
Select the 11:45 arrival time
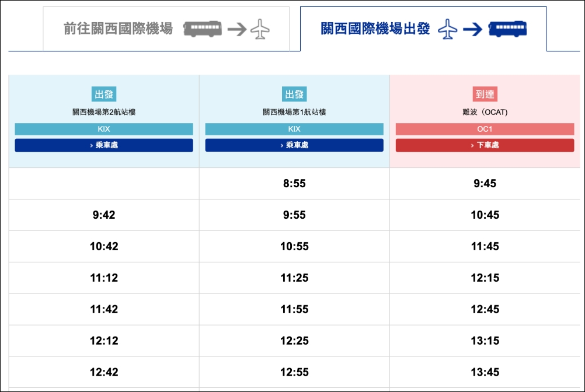coord(485,246)
